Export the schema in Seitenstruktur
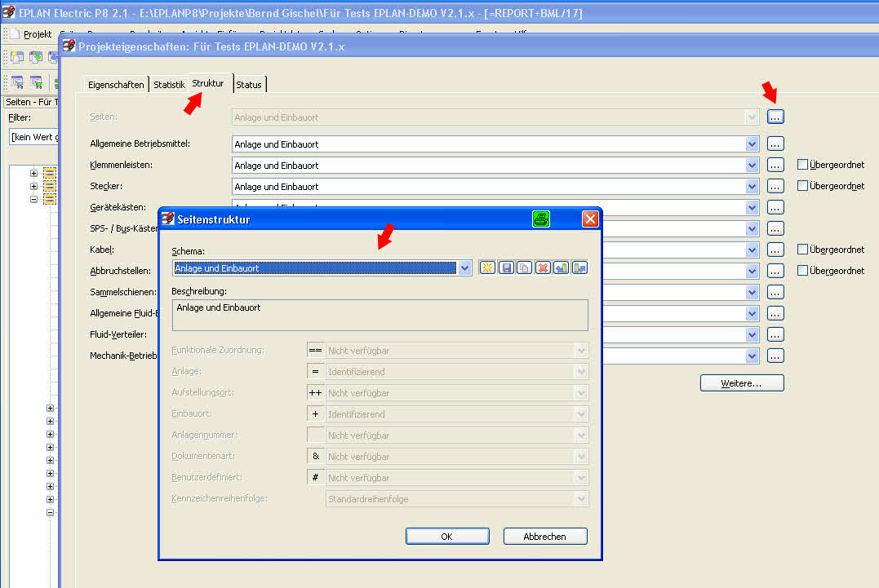Viewport: 879px width, 588px height. [x=579, y=267]
